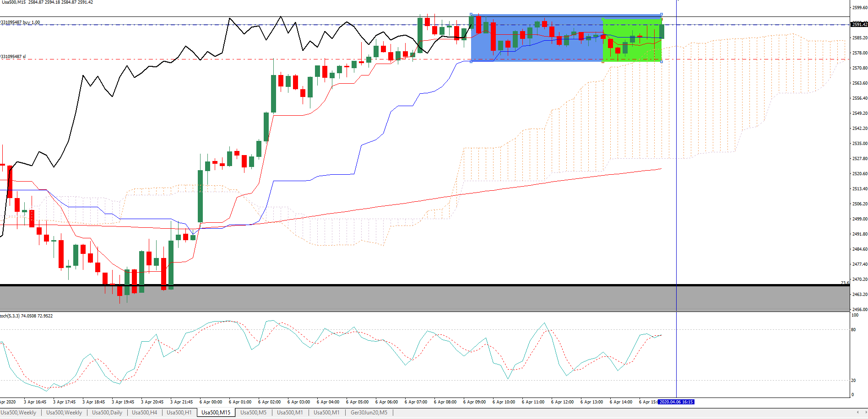The image size is (868, 419).
Task: Click the active Usa500,M15 tab
Action: [x=216, y=413]
